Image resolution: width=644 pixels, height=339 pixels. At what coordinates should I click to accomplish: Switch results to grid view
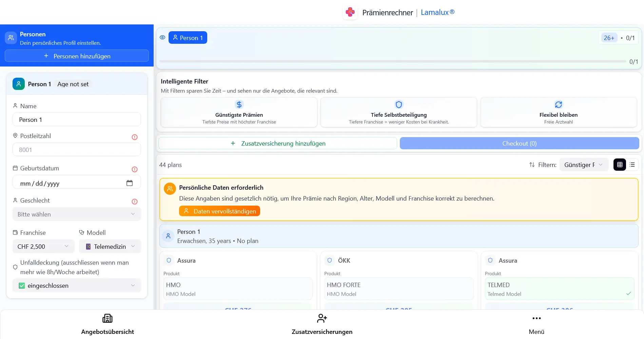[620, 165]
